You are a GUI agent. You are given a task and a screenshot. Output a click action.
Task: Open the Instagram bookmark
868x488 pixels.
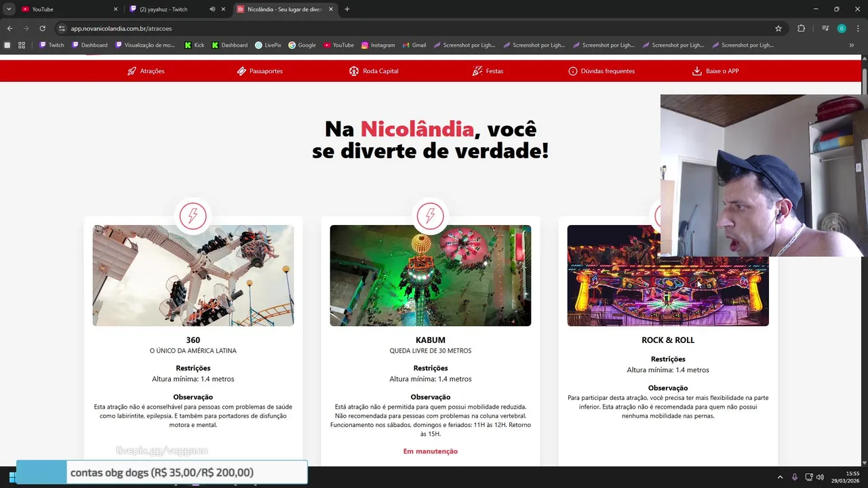(378, 45)
